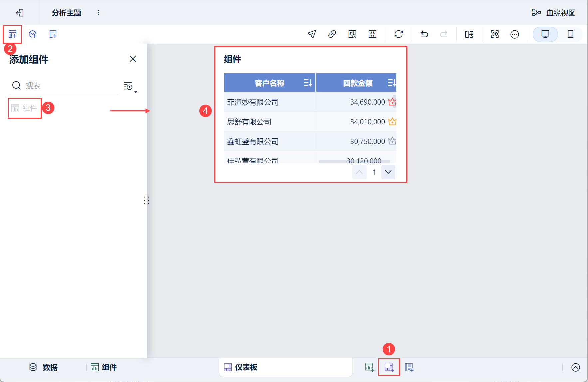Click the add text component icon

pyautogui.click(x=53, y=34)
